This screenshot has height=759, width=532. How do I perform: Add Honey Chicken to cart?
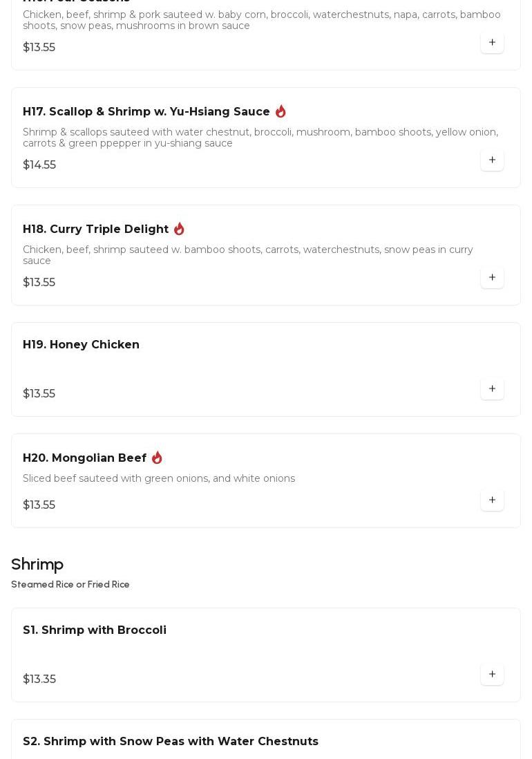[x=492, y=389]
